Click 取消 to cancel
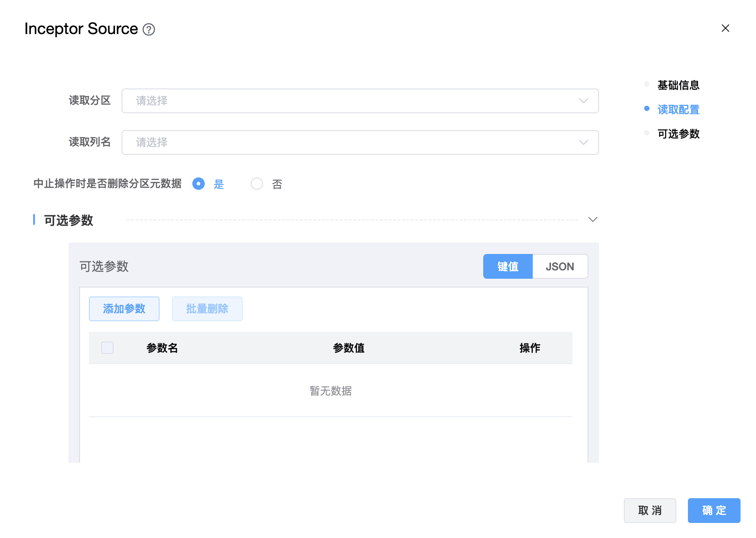Screen dimensions: 756x538 click(649, 511)
